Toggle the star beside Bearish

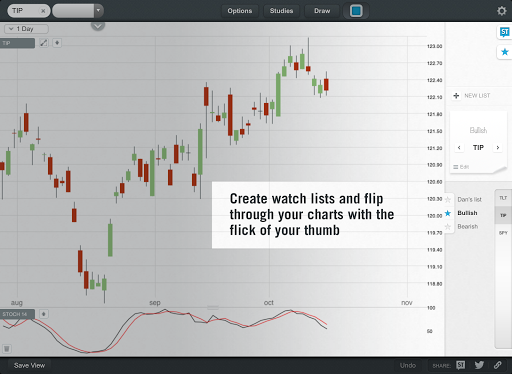tap(448, 227)
